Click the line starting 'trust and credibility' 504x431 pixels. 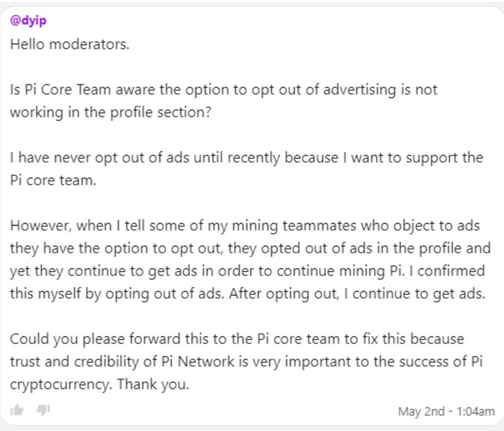[x=246, y=362]
